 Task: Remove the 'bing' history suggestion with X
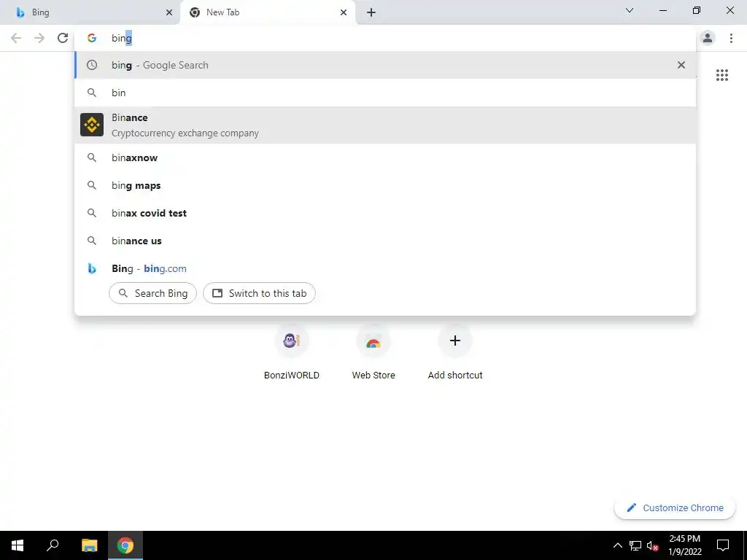point(681,65)
